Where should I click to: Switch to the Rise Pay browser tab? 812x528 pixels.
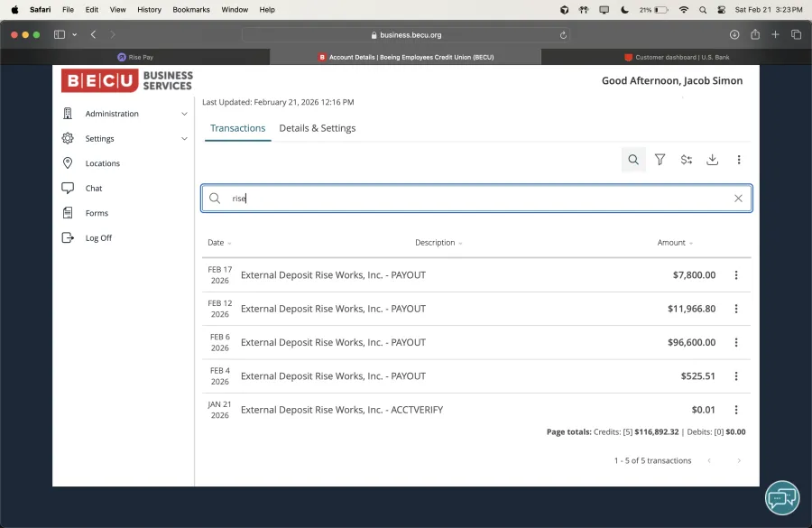135,57
